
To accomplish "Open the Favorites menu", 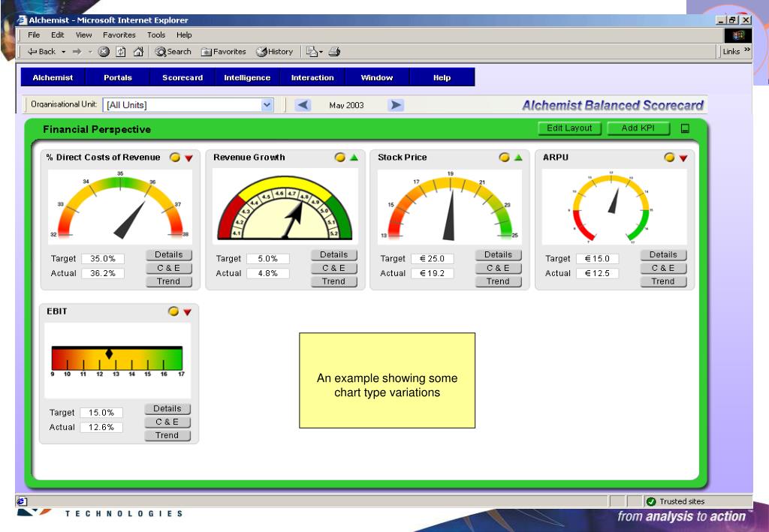I will [119, 35].
